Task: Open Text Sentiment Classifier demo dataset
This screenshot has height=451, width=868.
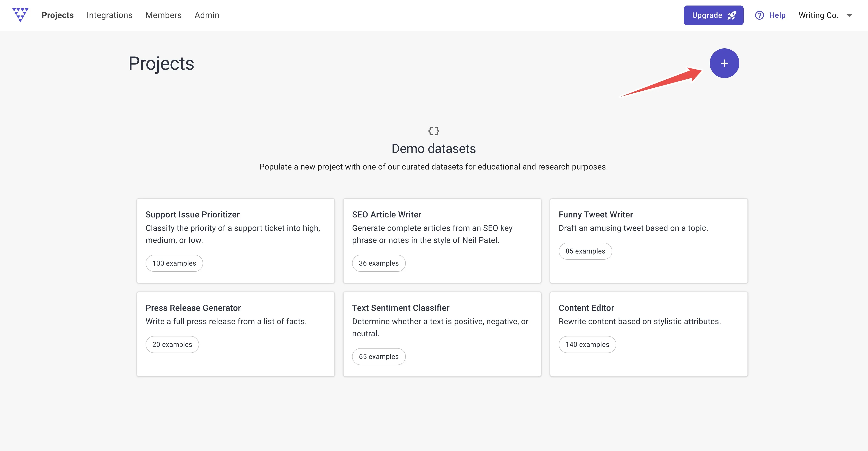Action: click(442, 334)
